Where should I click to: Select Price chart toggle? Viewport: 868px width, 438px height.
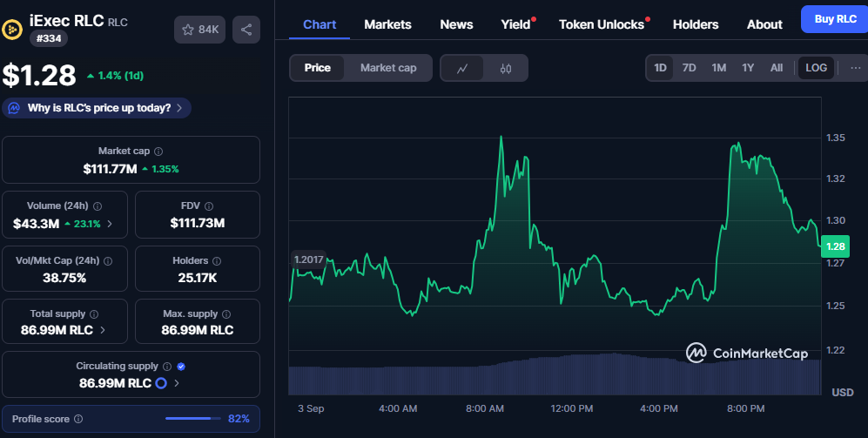[x=317, y=68]
